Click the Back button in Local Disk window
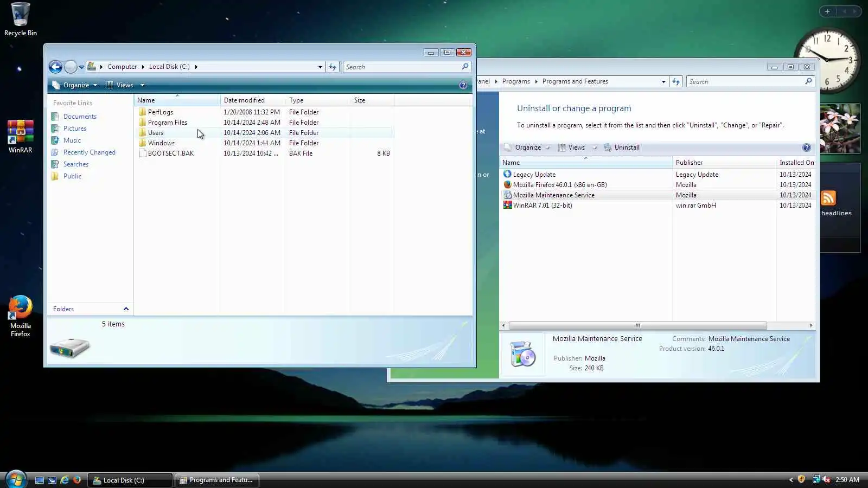Screen dimensions: 868x488 pyautogui.click(x=55, y=67)
